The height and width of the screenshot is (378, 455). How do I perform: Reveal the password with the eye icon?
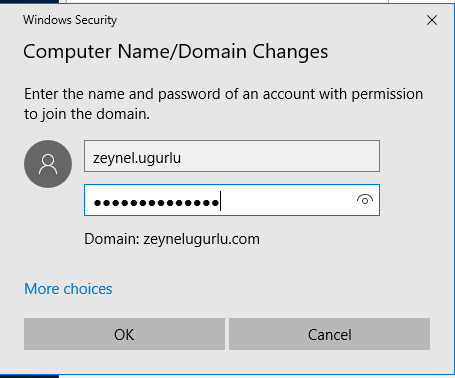click(365, 200)
